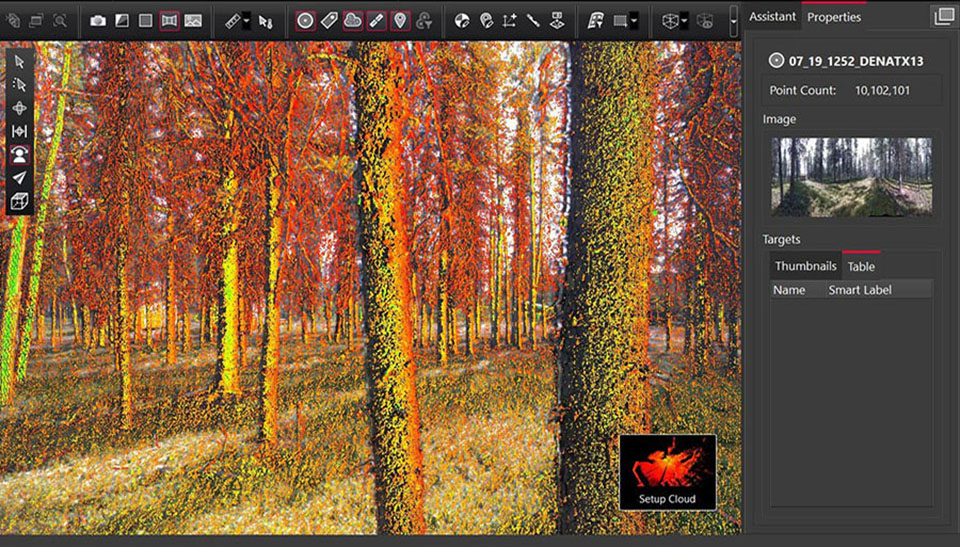Open the wireframe cube dropdown arrow

684,21
